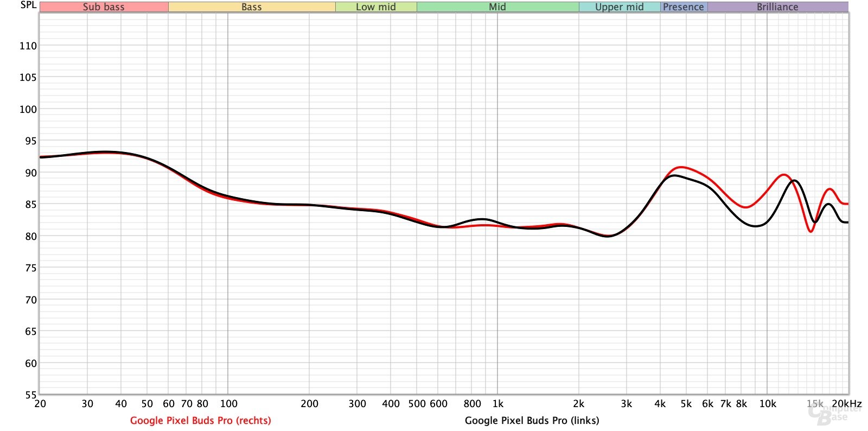The height and width of the screenshot is (431, 868).
Task: Click the 60 SPL axis value
Action: point(31,364)
